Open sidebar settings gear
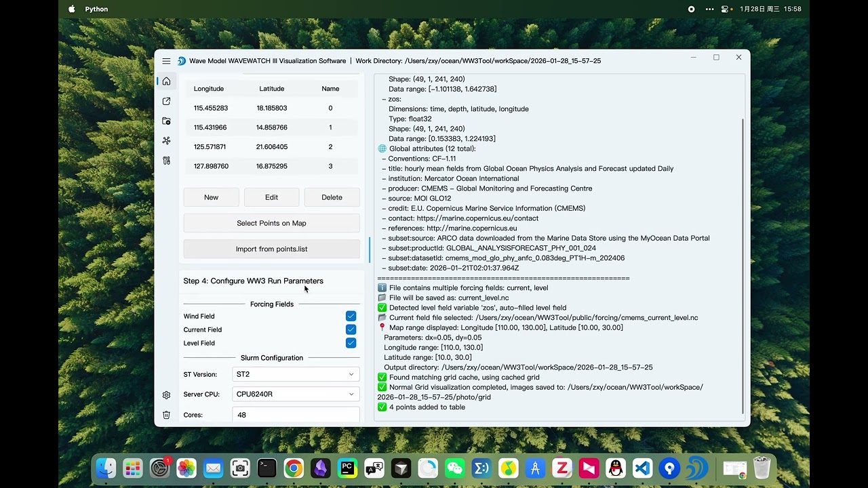868x488 pixels. tap(166, 395)
